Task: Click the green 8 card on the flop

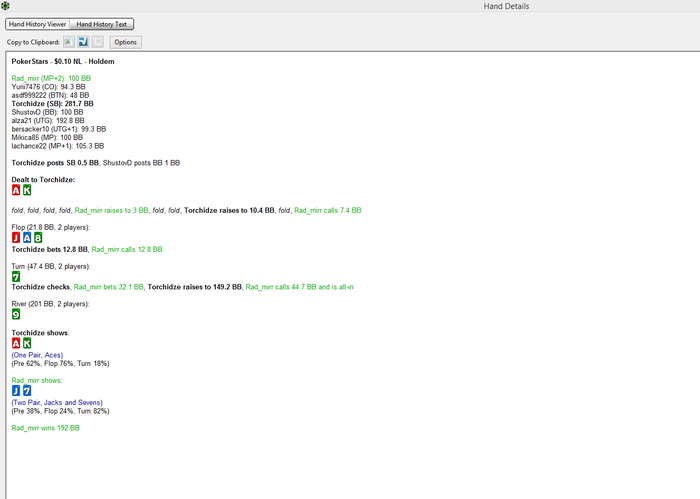Action: (x=38, y=238)
